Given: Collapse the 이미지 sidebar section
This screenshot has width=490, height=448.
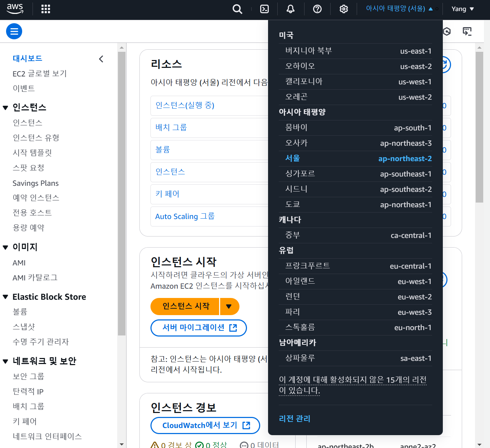Looking at the screenshot, I should click(x=5, y=247).
